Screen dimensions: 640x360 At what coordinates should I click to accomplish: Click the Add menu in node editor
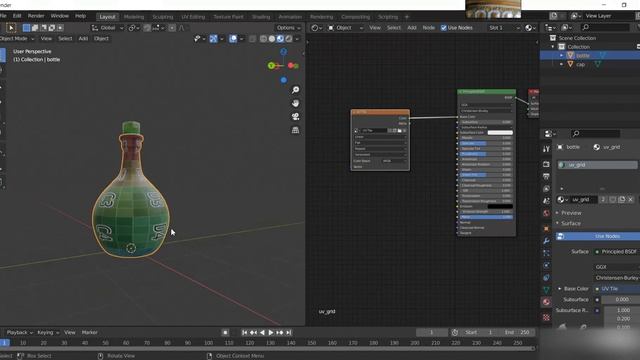[412, 28]
